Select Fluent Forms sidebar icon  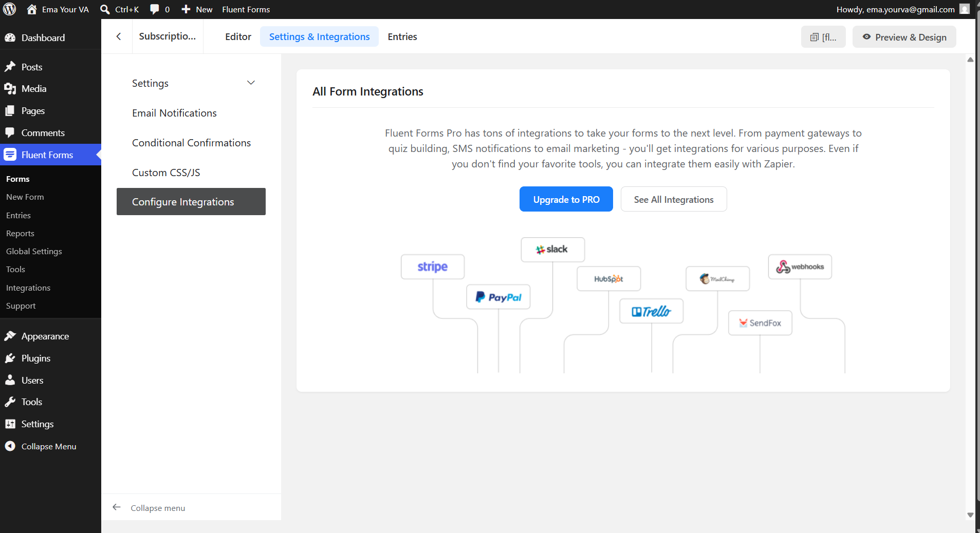[x=10, y=155]
